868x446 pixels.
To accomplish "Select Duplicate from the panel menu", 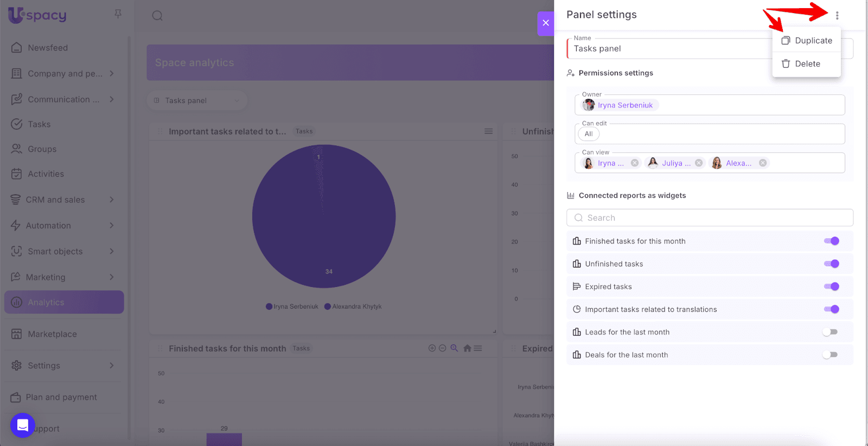I will (x=807, y=41).
